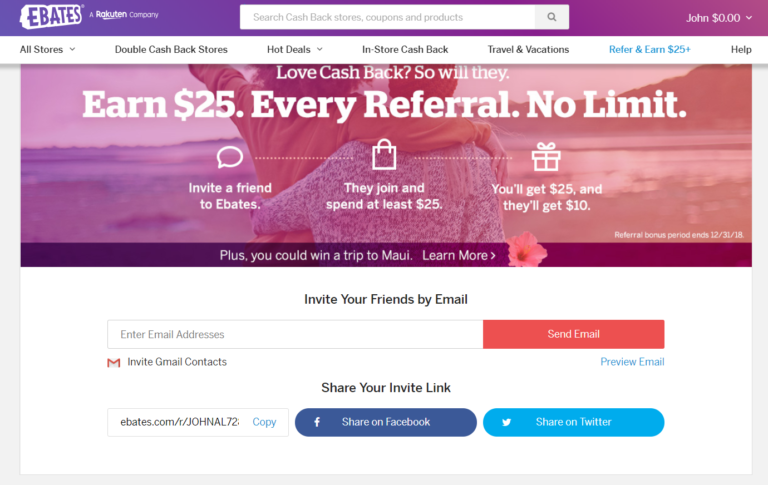Click the search magnifier icon
Screen dimensions: 768x485
click(x=552, y=17)
